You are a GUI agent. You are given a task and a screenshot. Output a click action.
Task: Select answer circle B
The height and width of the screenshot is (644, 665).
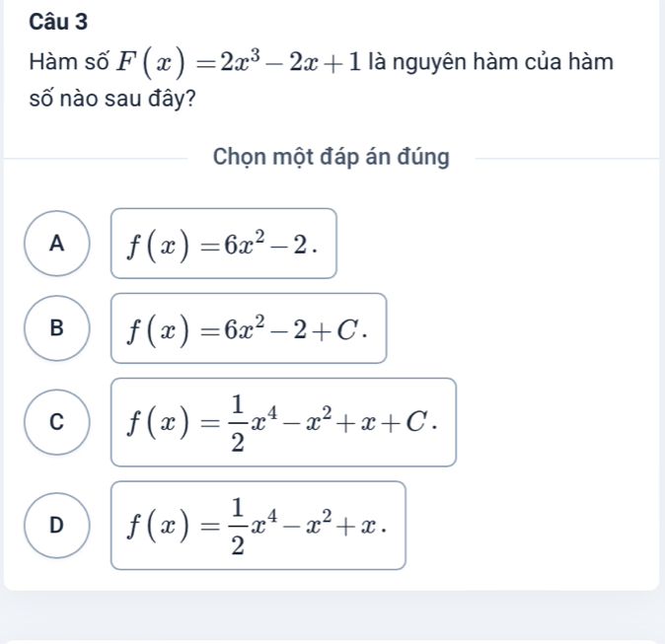(61, 328)
